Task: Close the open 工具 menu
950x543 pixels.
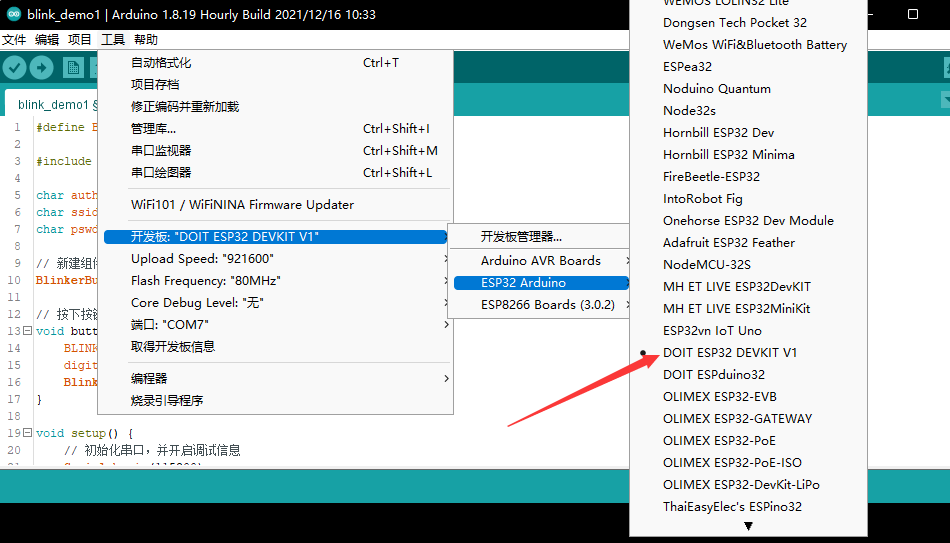Action: 113,39
